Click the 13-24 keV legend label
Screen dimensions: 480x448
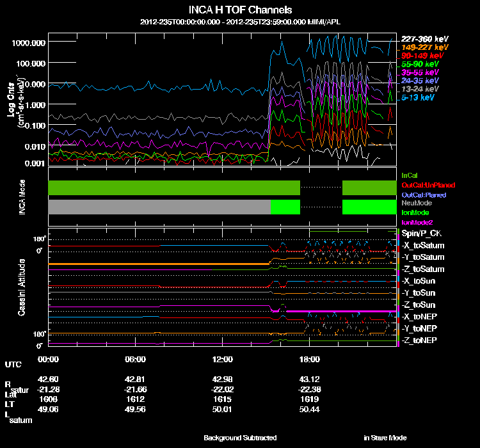tap(420, 89)
